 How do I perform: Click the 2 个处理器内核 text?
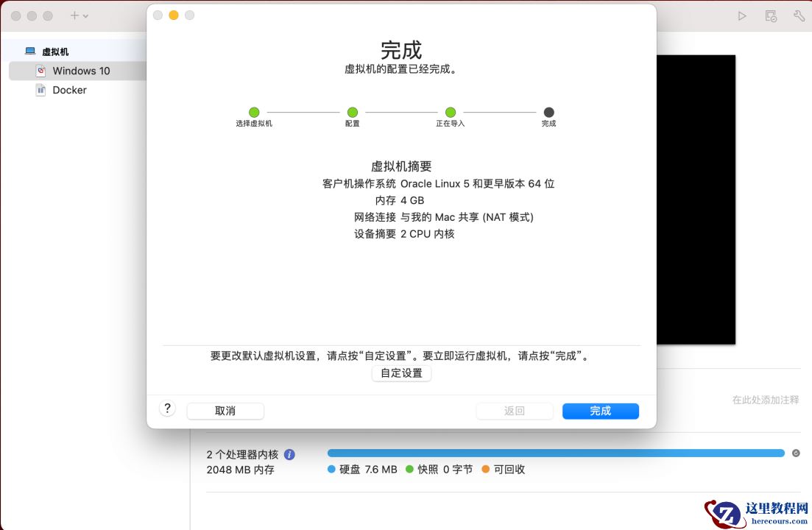(242, 454)
